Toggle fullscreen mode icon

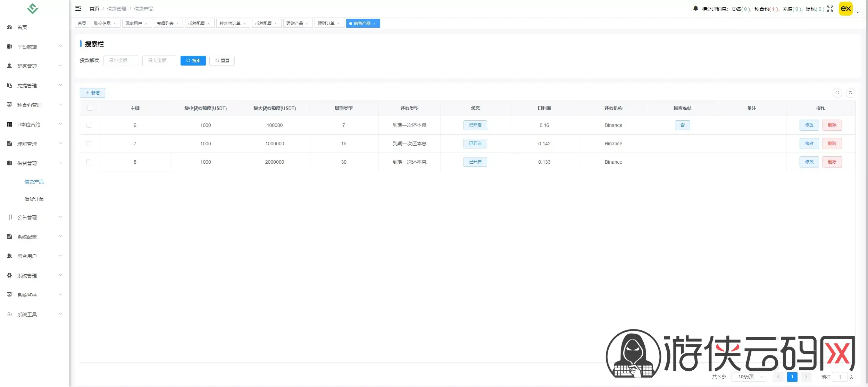point(830,9)
